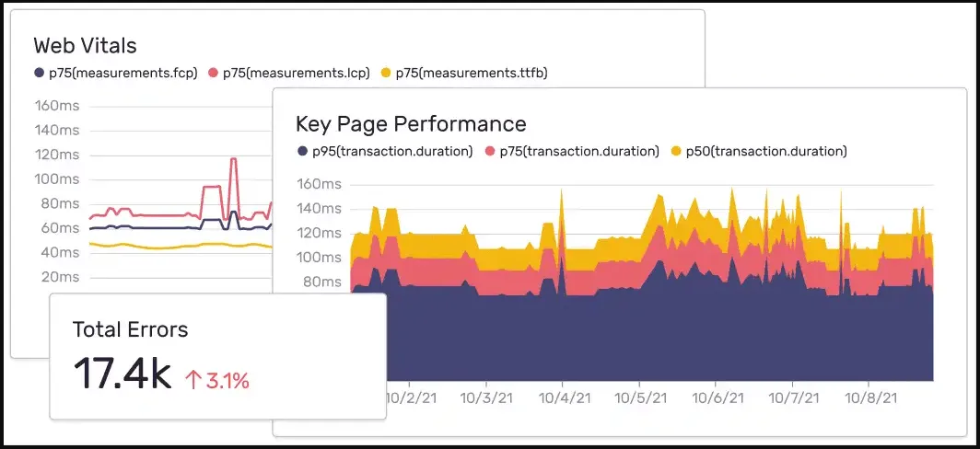
Task: Select the 10/8/21 date on x-axis
Action: click(870, 398)
